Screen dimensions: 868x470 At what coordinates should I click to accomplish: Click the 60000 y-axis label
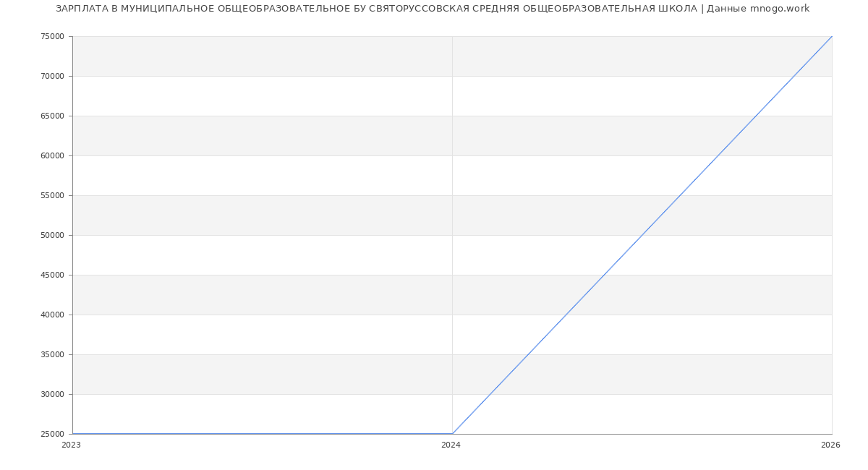pos(53,155)
